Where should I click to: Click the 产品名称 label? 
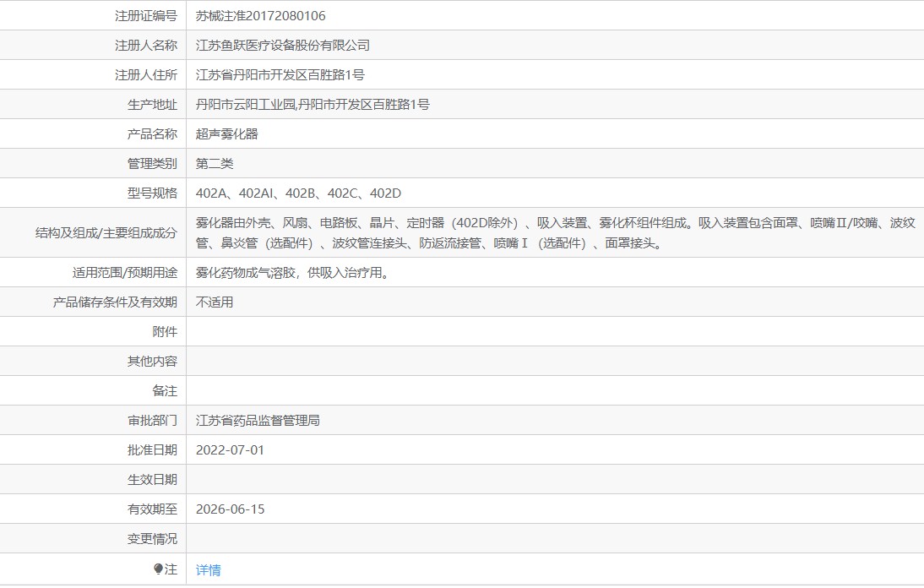[152, 133]
